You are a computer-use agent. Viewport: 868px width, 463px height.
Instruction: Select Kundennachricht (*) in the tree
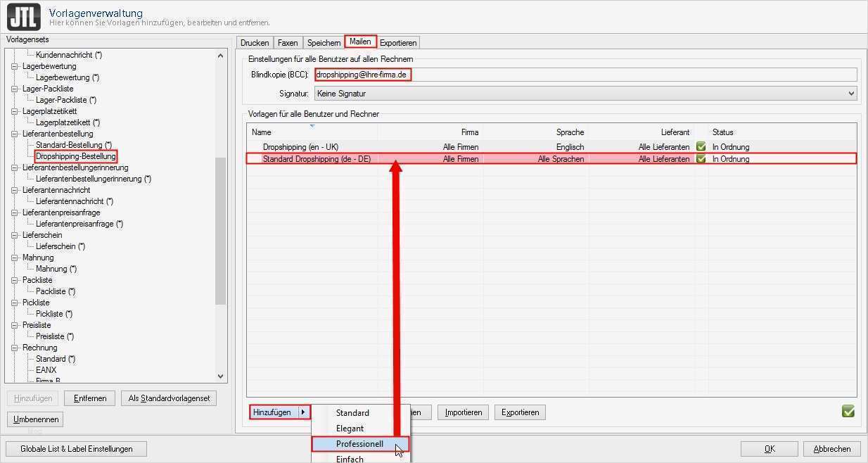click(69, 55)
